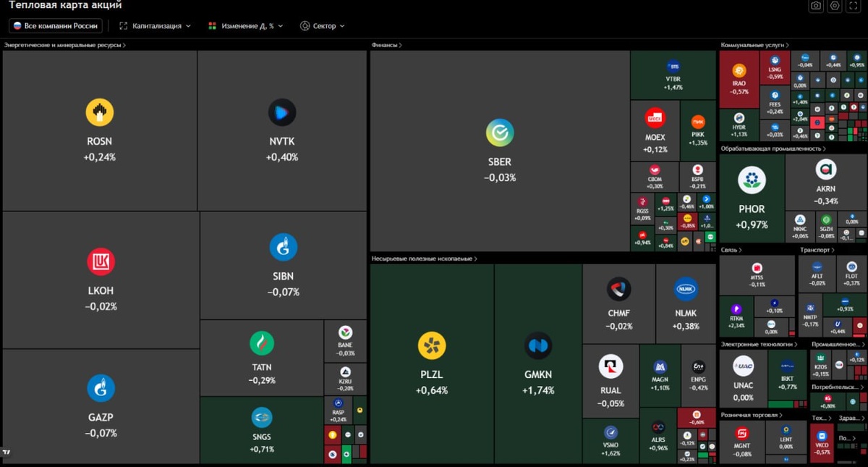Click the RUAL company logo
The image size is (868, 467).
point(611,367)
